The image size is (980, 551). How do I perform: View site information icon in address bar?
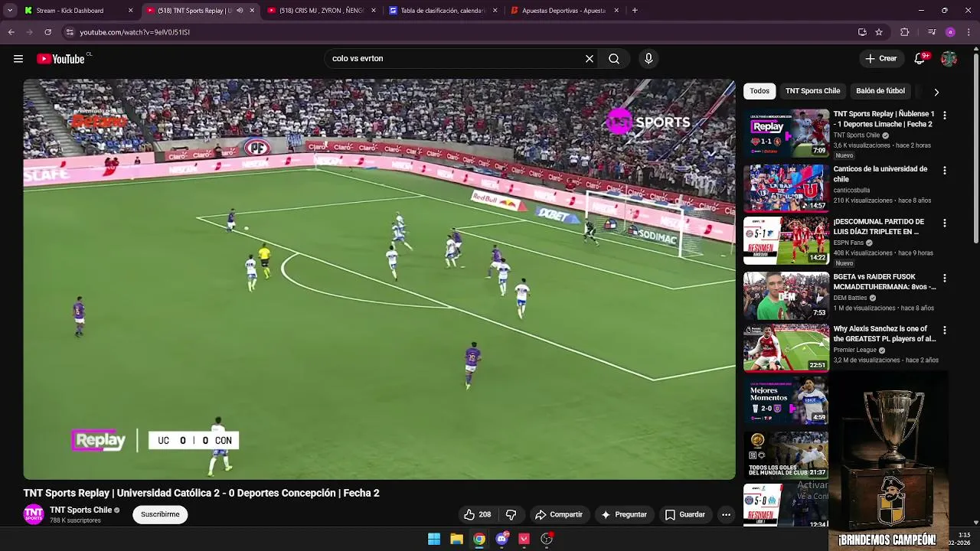point(70,32)
